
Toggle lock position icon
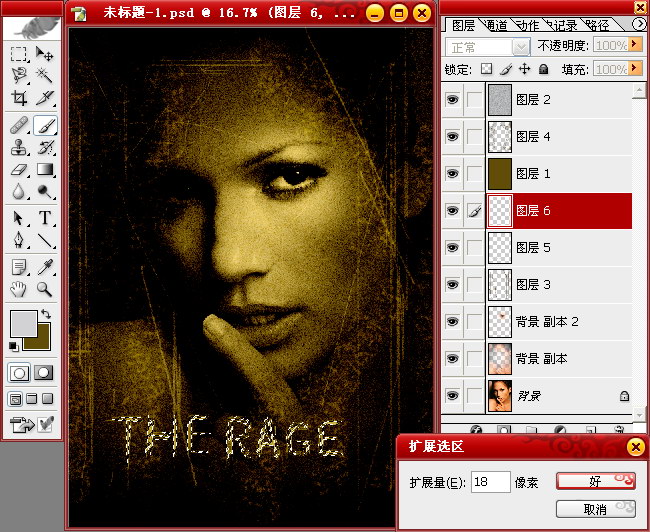(x=524, y=69)
